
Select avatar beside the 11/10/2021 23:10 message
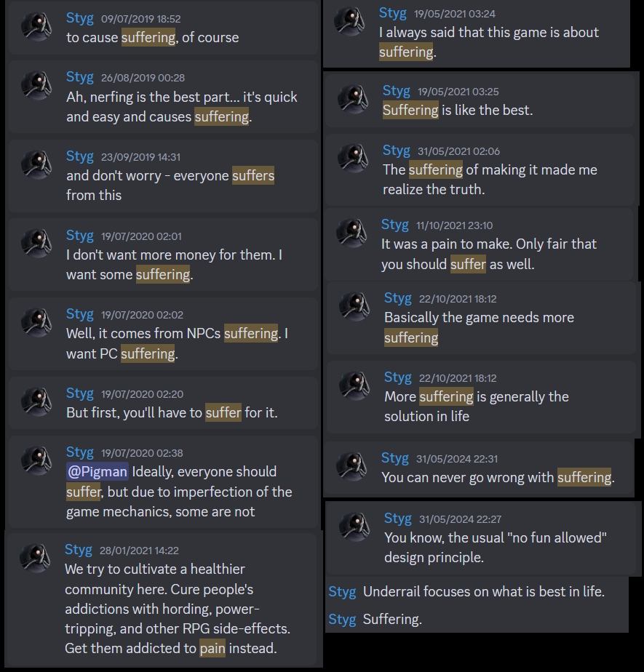point(351,233)
